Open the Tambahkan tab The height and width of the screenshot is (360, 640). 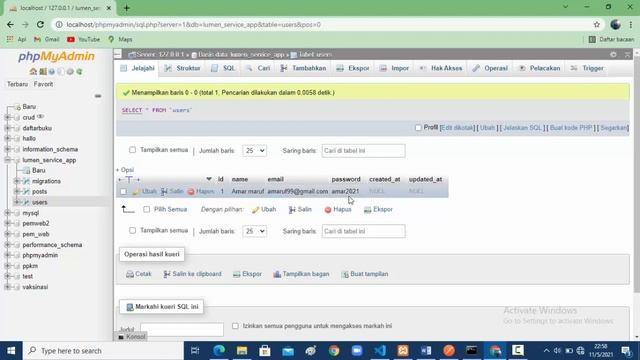coord(303,68)
